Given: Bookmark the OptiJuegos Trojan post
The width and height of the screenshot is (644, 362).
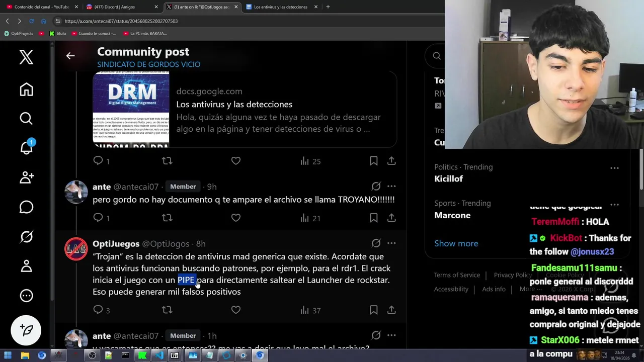Looking at the screenshot, I should click(373, 310).
